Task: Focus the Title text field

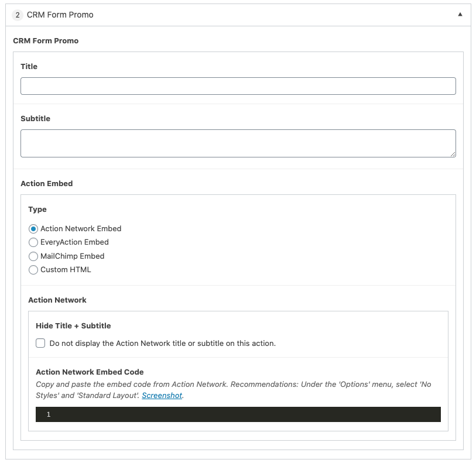Action: (x=238, y=86)
